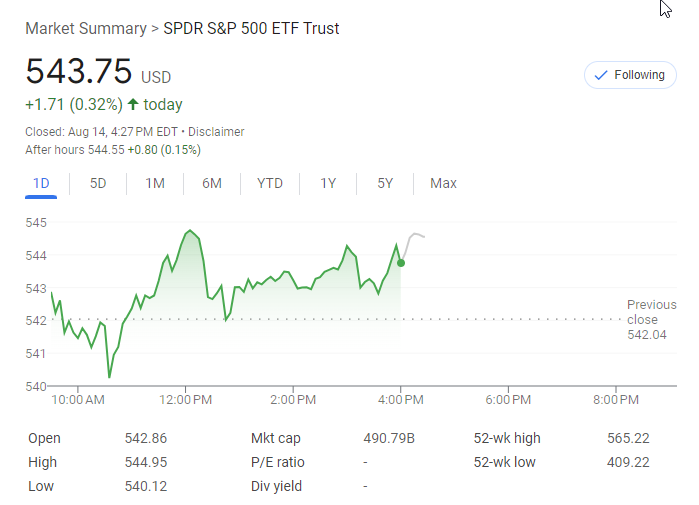This screenshot has width=699, height=505.
Task: Click the green up arrow beside today
Action: pos(132,104)
